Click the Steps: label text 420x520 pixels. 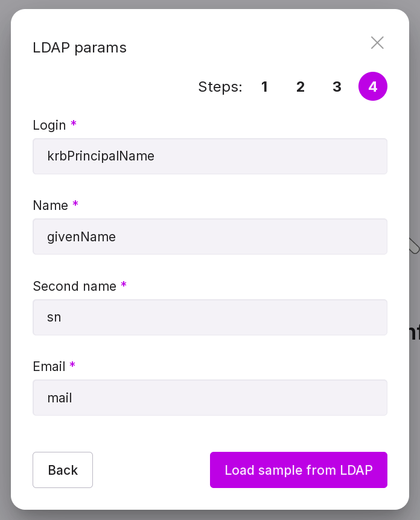click(x=220, y=87)
